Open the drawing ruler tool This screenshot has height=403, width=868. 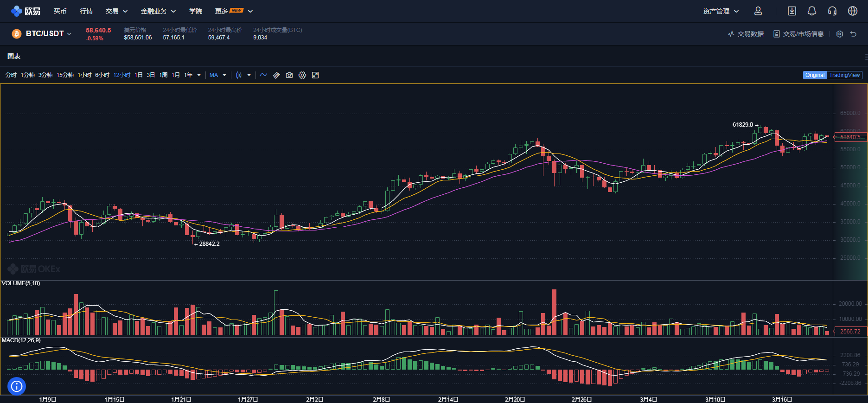coord(276,75)
